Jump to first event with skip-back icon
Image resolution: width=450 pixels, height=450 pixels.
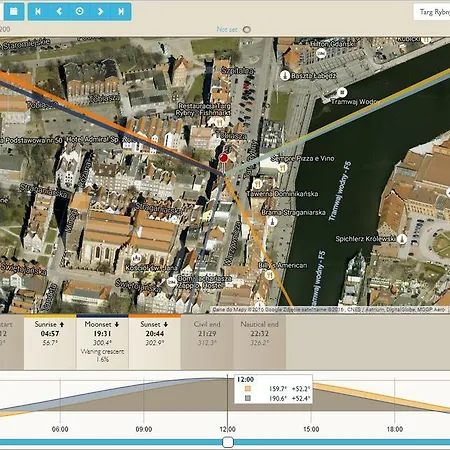[38, 11]
